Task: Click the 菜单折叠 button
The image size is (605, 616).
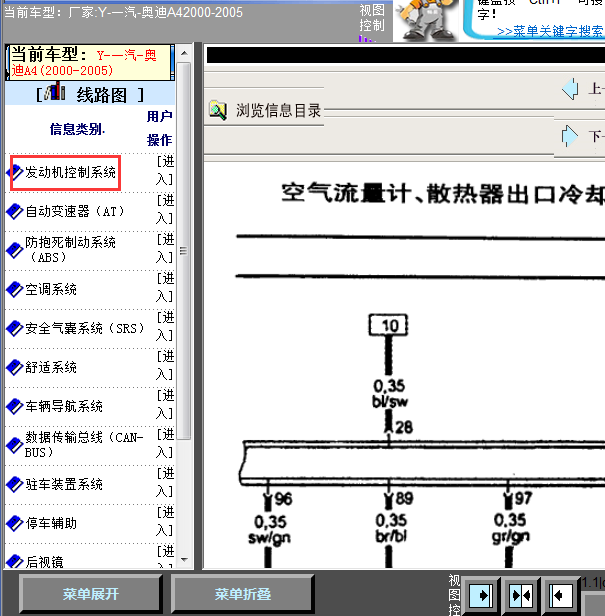Action: tap(242, 594)
